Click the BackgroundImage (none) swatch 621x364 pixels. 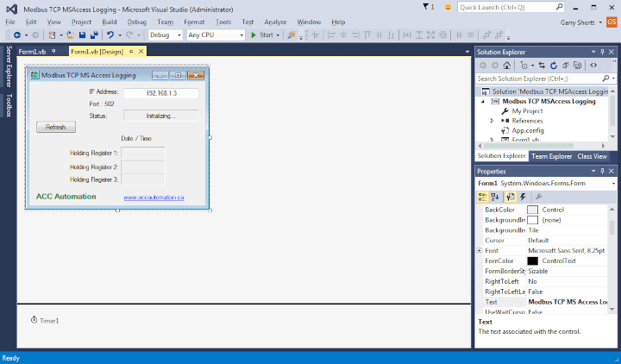pos(533,220)
